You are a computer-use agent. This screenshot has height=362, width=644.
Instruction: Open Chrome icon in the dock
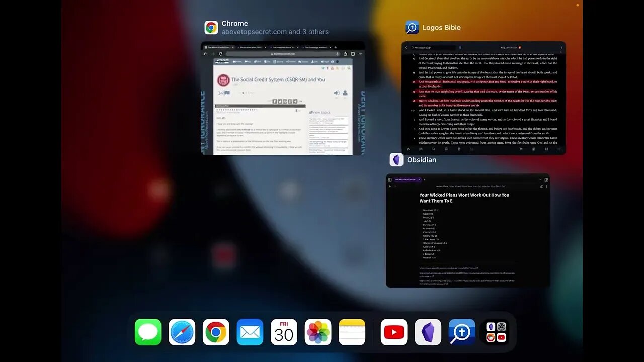[216, 332]
